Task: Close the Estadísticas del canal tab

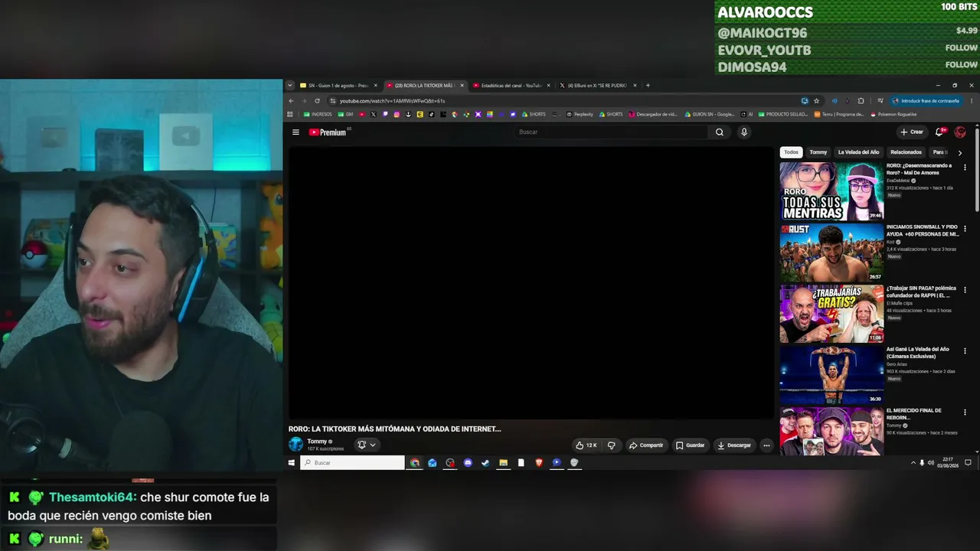Action: pyautogui.click(x=548, y=86)
